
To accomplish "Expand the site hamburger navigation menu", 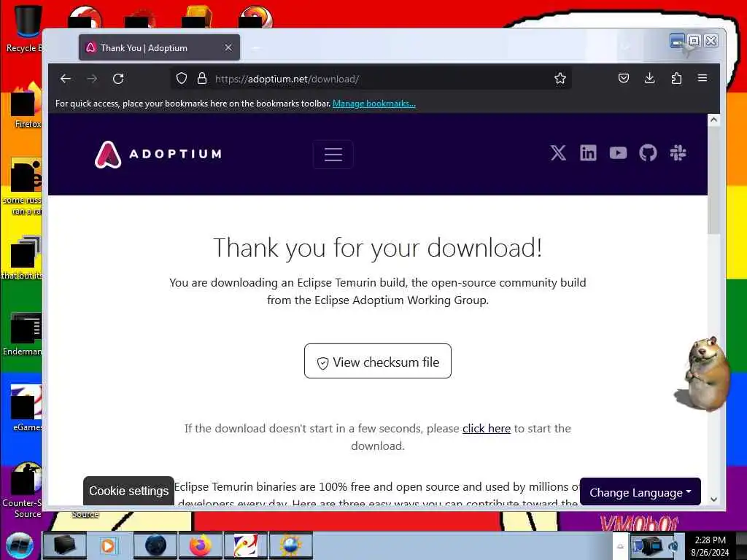I will pyautogui.click(x=333, y=155).
